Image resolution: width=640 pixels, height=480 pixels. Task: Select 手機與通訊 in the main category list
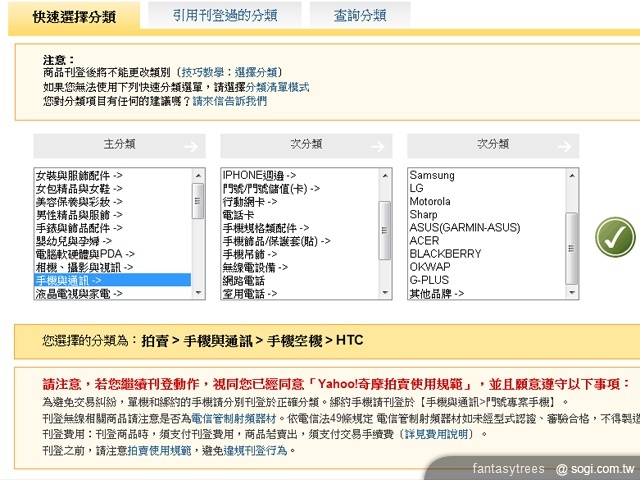pos(78,281)
